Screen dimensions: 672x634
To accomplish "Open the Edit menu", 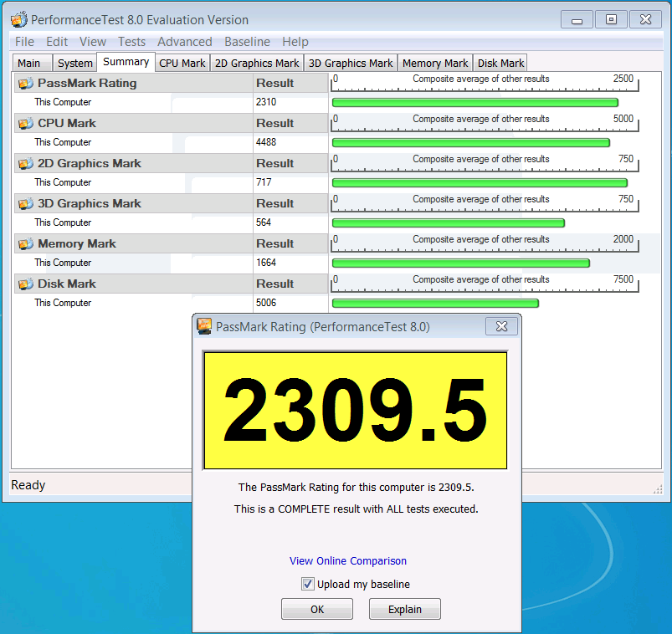I will [x=57, y=42].
